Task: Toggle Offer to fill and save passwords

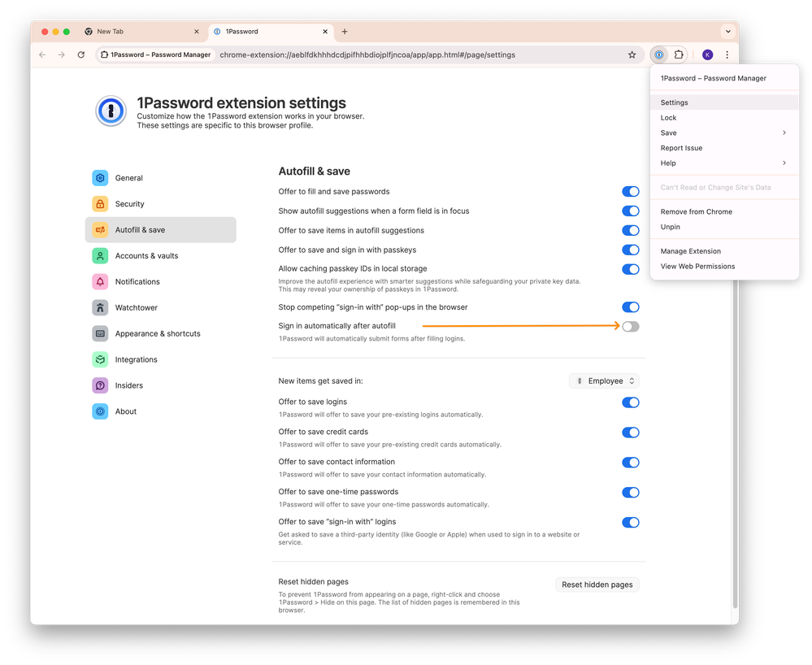Action: 630,192
